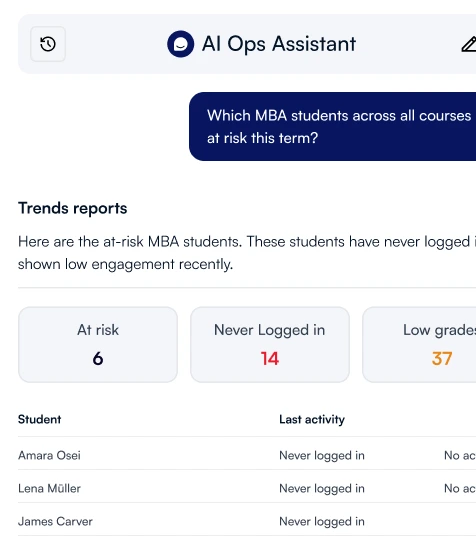The height and width of the screenshot is (540, 476).
Task: Open the chat history clock icon
Action: [48, 44]
